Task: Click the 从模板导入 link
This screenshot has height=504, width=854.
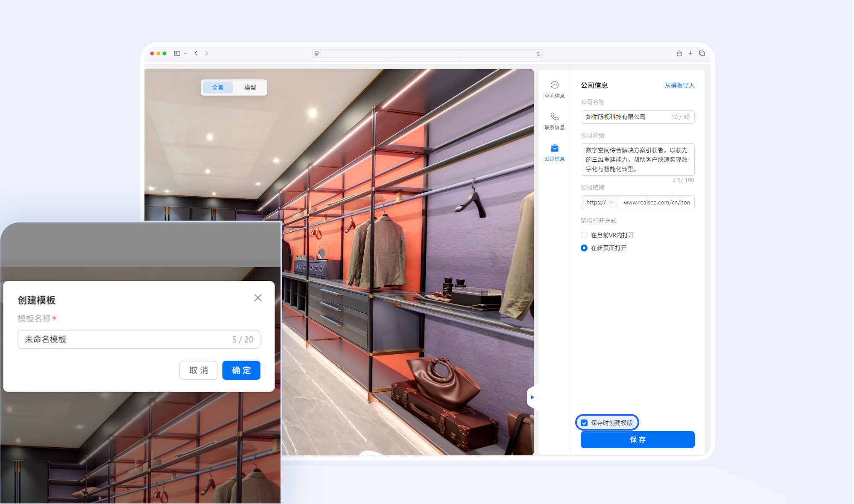Action: [679, 85]
